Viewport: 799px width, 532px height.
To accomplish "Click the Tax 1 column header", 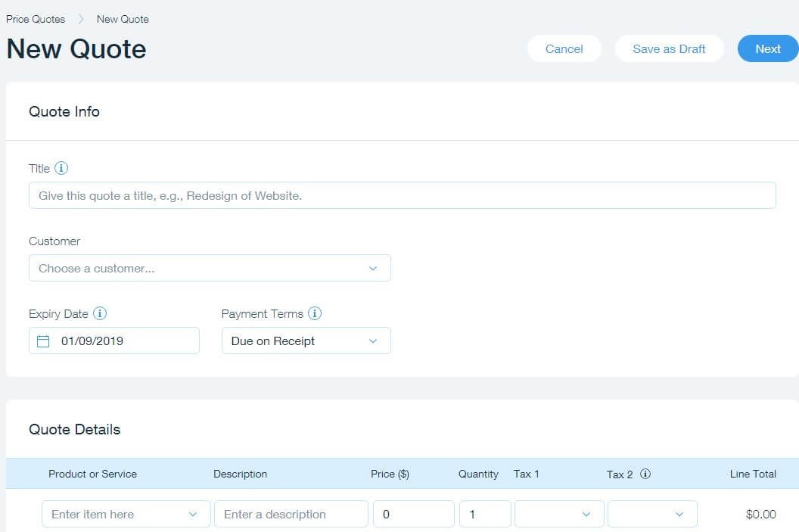I will [x=526, y=474].
